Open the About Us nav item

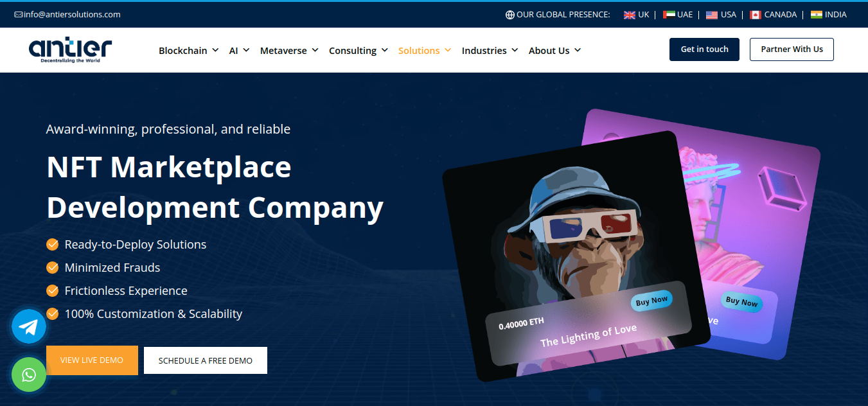[549, 50]
